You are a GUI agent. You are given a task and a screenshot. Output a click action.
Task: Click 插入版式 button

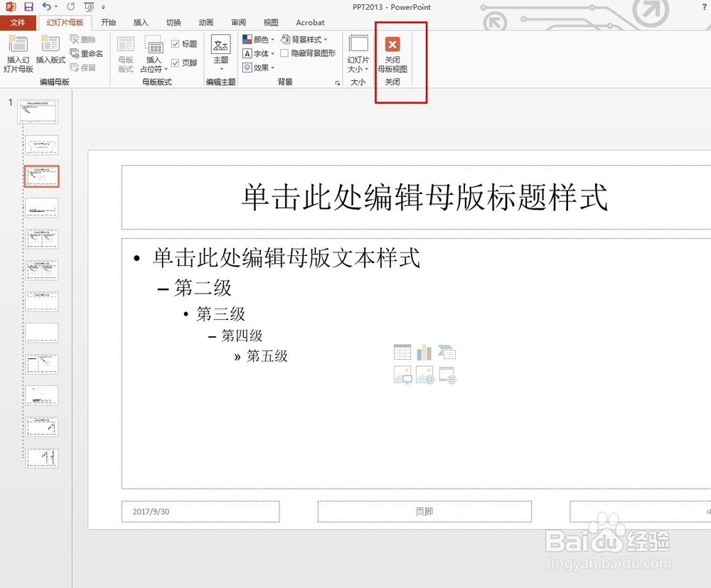(x=50, y=50)
